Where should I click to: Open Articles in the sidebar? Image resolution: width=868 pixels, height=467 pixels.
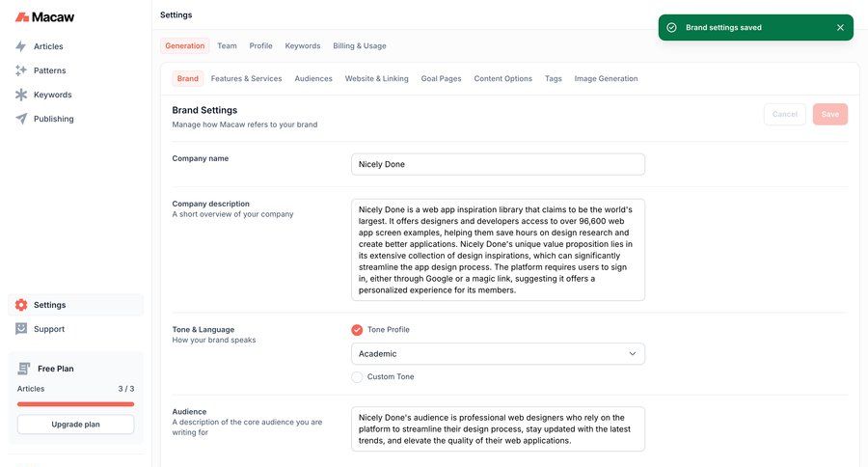pyautogui.click(x=48, y=46)
